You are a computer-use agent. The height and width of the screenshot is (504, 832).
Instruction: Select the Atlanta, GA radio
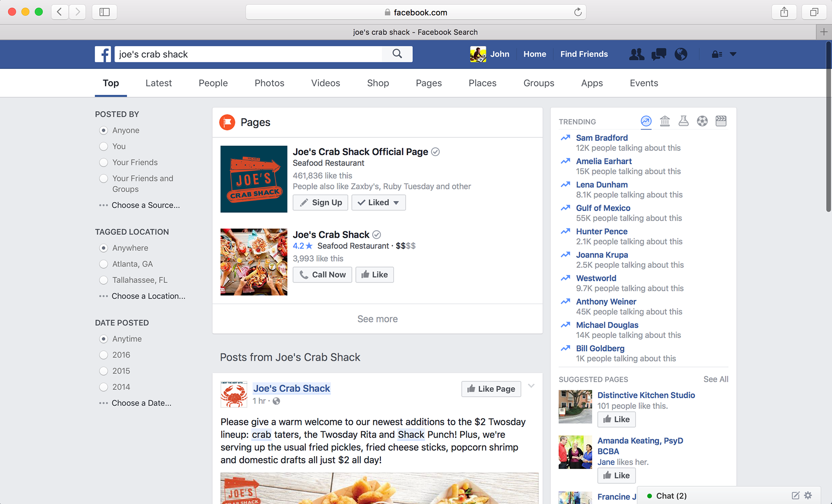104,264
